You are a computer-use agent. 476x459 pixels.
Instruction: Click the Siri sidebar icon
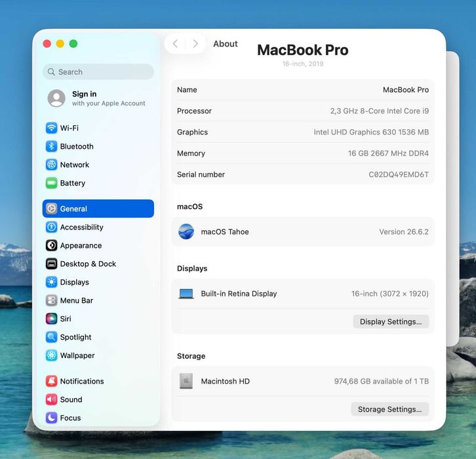[x=51, y=319]
